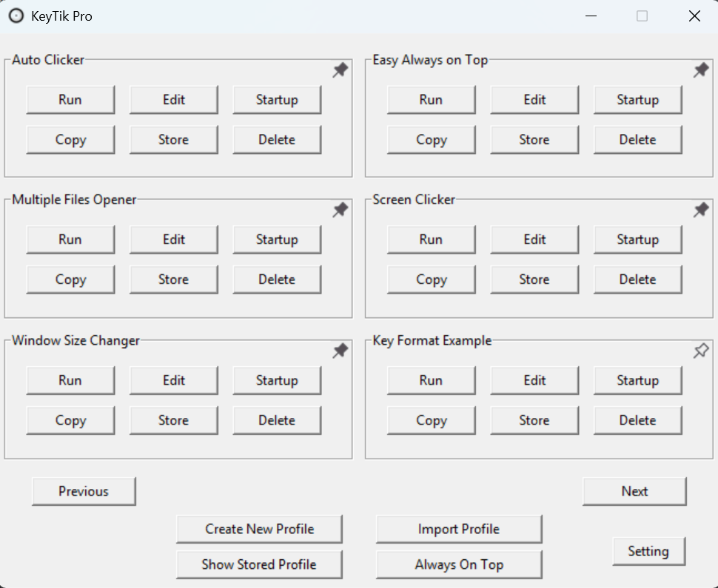The width and height of the screenshot is (718, 588).
Task: Run the Auto Clicker profile
Action: [x=70, y=99]
